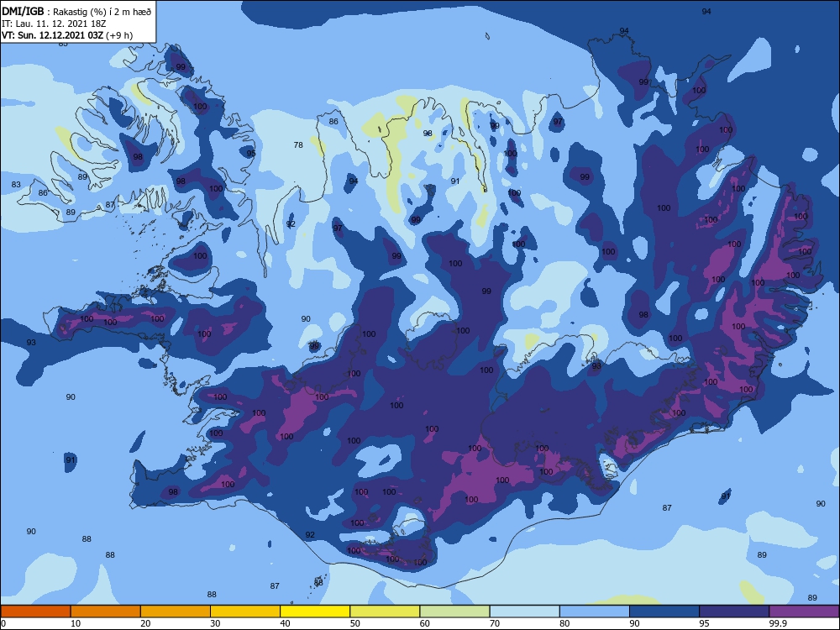This screenshot has width=840, height=630.
Task: Select the light blue 80–90 legend segment
Action: pos(595,612)
